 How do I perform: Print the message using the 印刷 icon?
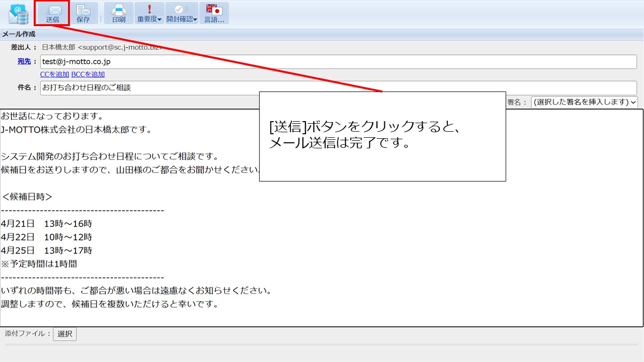[x=119, y=14]
